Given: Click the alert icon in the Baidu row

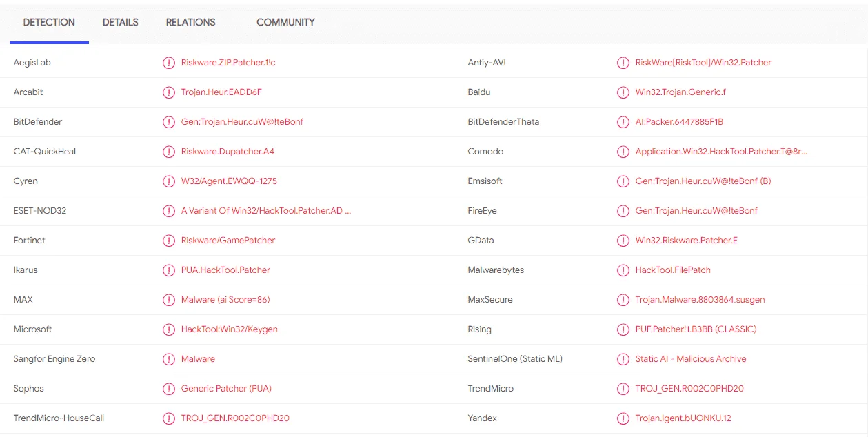Looking at the screenshot, I should pyautogui.click(x=623, y=92).
